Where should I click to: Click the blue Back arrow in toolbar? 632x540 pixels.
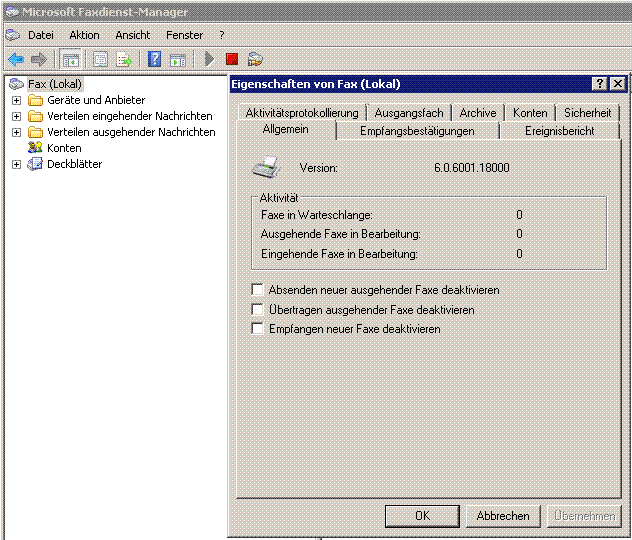[16, 60]
